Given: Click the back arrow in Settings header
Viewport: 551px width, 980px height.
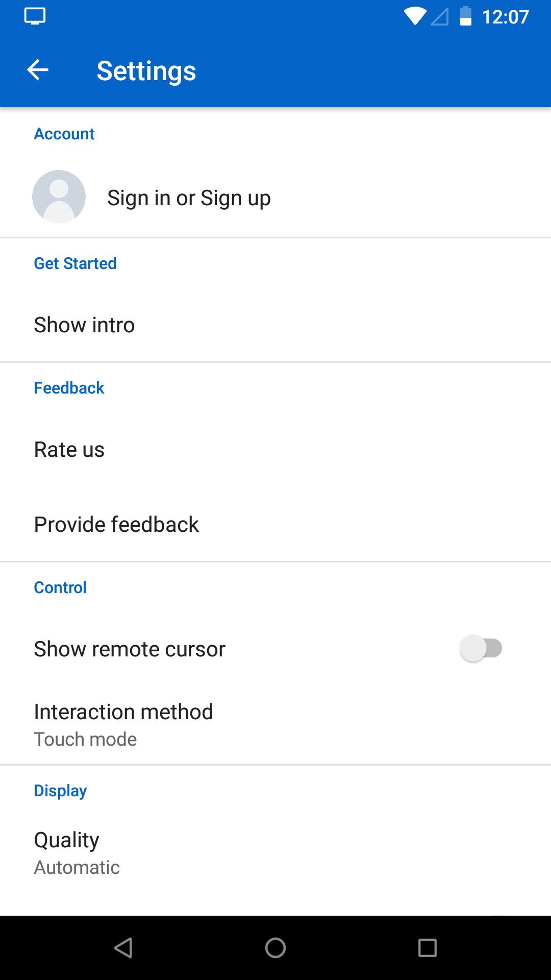Looking at the screenshot, I should point(37,69).
